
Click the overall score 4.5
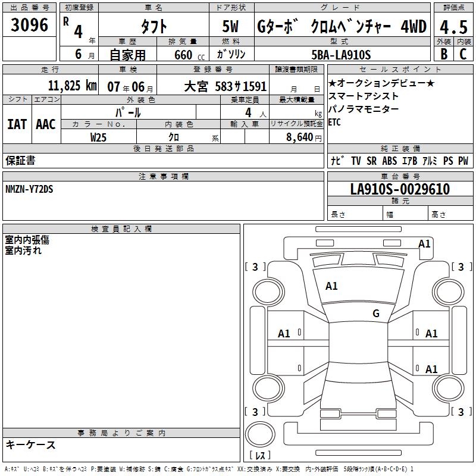(453, 27)
